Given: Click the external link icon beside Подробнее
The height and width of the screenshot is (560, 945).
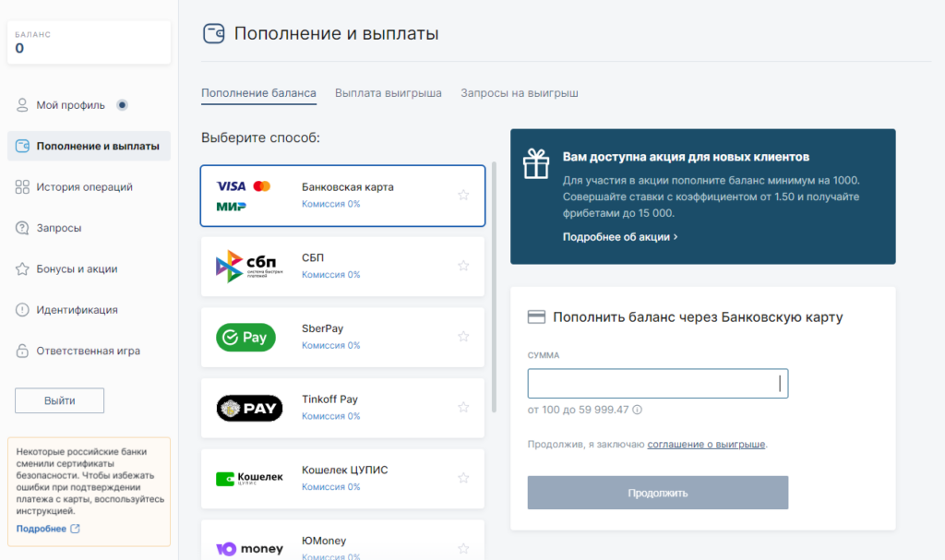Looking at the screenshot, I should click(75, 529).
